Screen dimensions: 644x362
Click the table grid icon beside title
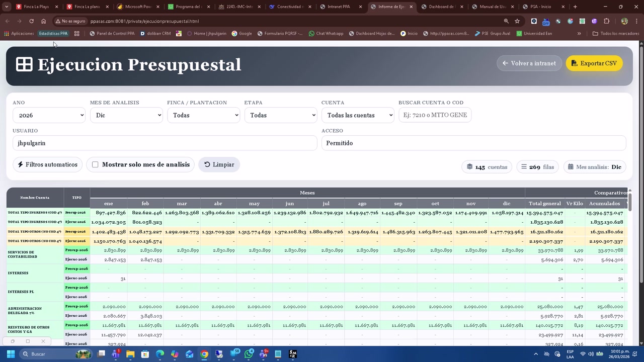(24, 64)
